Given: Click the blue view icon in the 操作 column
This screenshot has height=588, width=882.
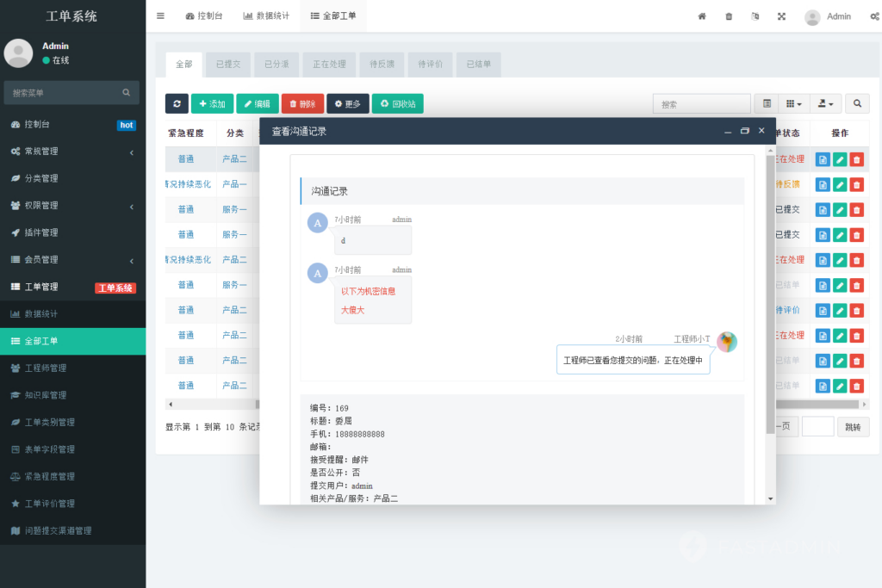Looking at the screenshot, I should click(x=823, y=159).
